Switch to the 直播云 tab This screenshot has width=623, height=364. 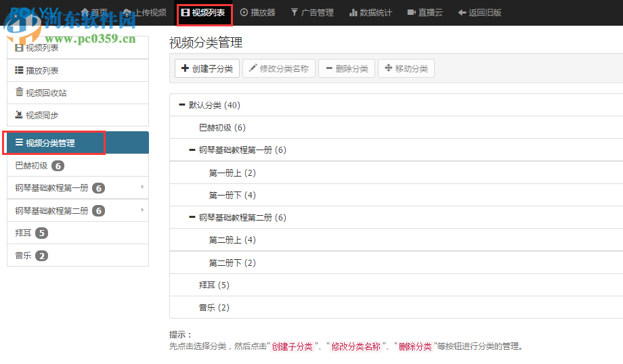pyautogui.click(x=425, y=13)
